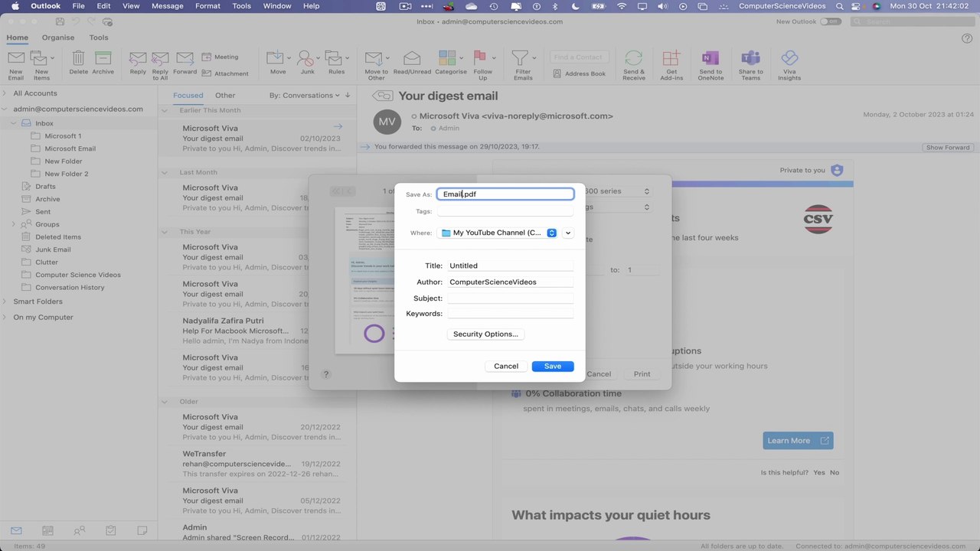Open the WeTransfer email
This screenshot has width=980, height=551.
tap(256, 464)
